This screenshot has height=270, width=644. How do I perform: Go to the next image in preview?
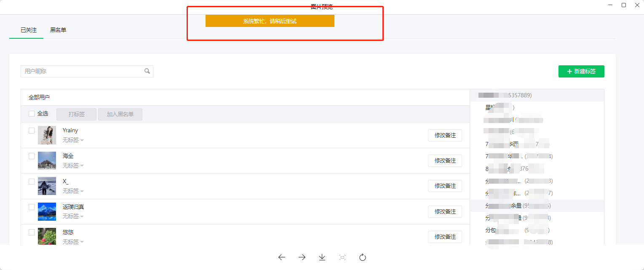(x=302, y=257)
